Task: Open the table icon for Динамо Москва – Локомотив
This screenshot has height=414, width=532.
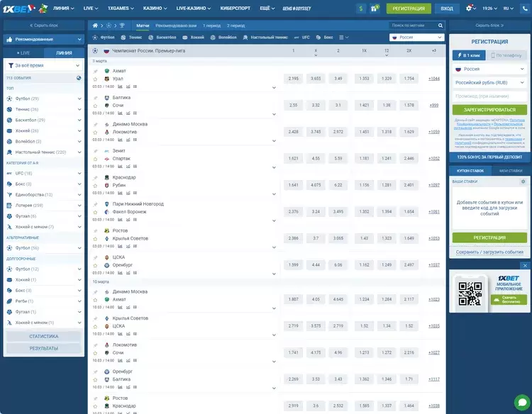Action: click(135, 140)
